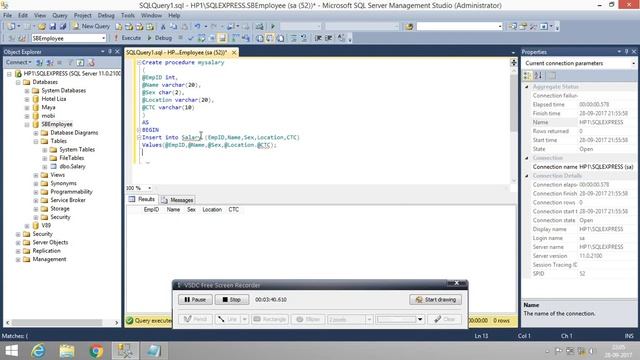This screenshot has height=360, width=640.
Task: Click the Undo arrow icon
Action: (x=198, y=26)
